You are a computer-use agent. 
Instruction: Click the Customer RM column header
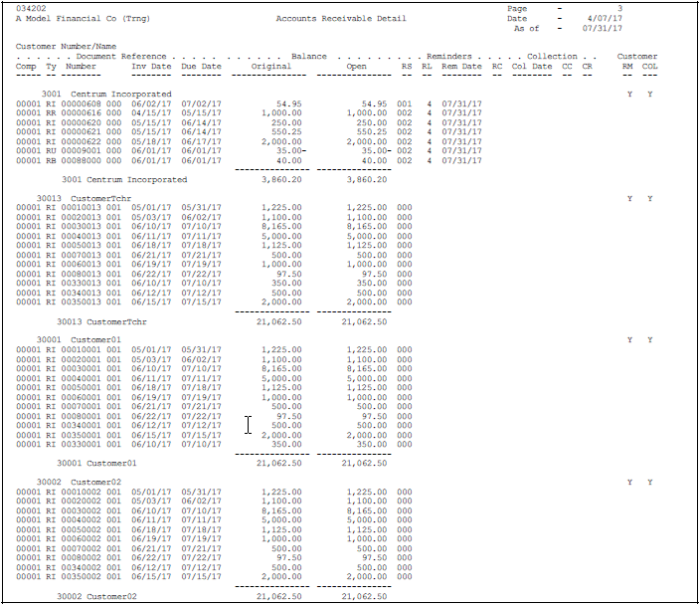point(627,67)
